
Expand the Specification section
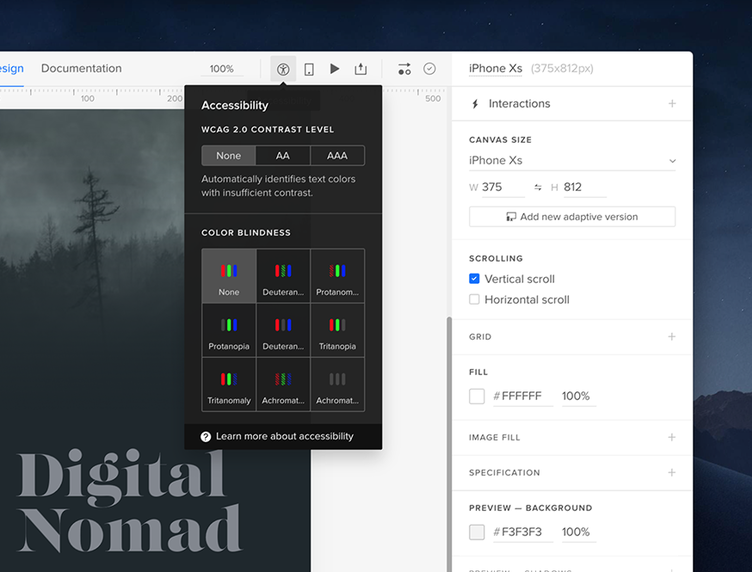tap(671, 473)
